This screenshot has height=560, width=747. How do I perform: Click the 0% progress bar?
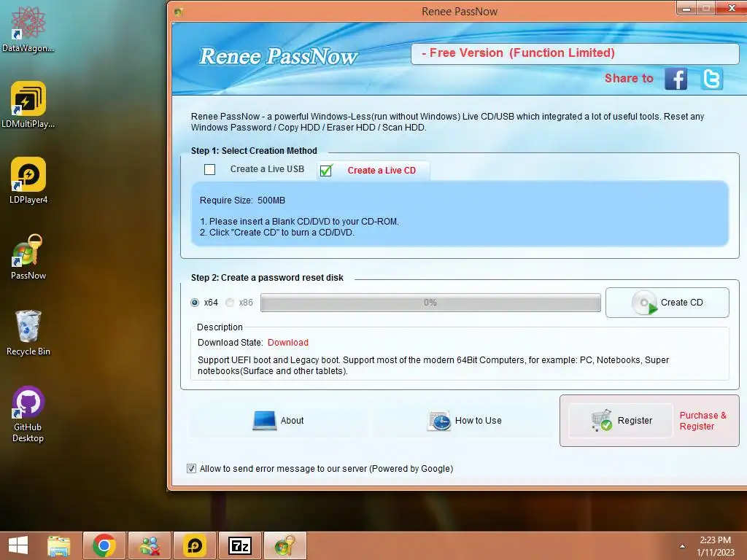pos(430,303)
